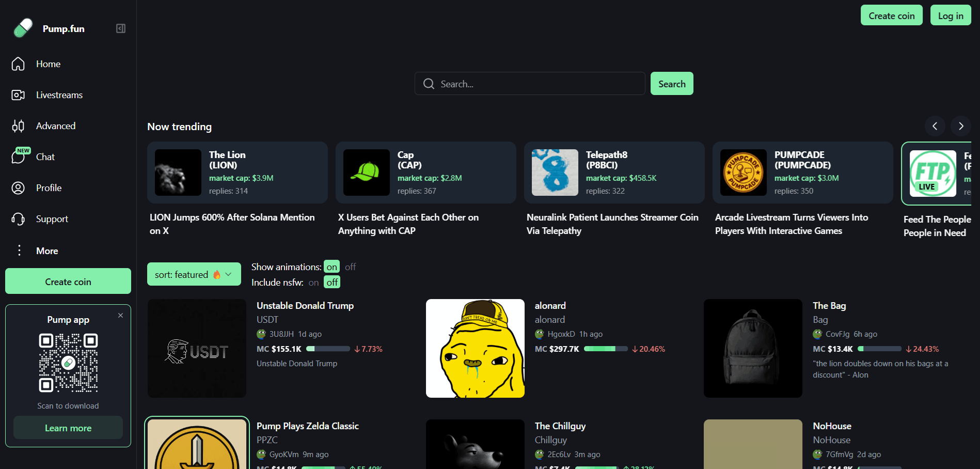Open the sort: featured dropdown
980x469 pixels.
click(194, 274)
